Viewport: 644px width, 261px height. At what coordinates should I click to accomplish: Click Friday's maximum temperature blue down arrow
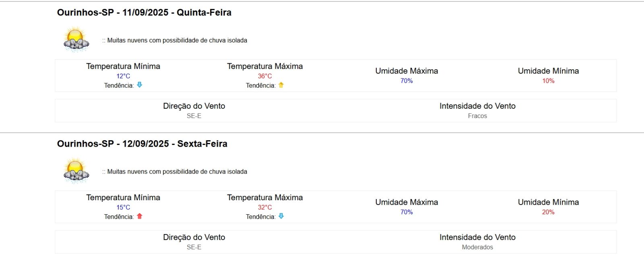click(x=281, y=216)
